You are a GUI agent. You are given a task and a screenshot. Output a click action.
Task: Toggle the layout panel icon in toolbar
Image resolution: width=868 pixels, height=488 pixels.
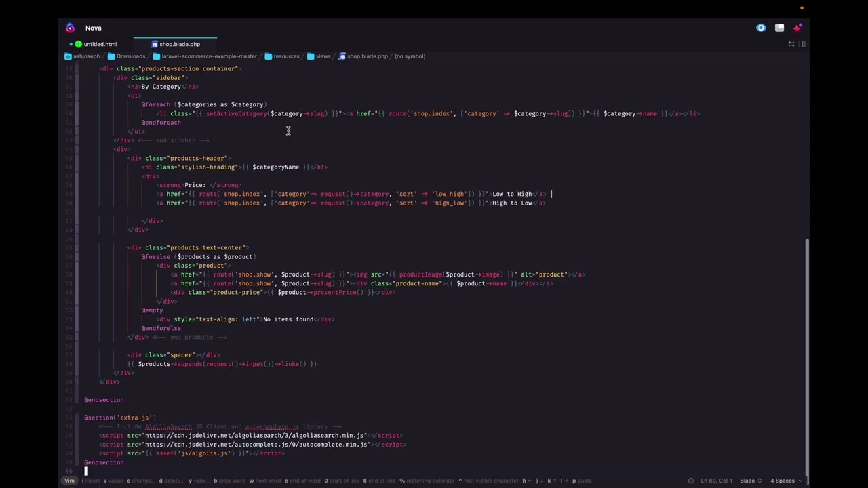pos(779,28)
